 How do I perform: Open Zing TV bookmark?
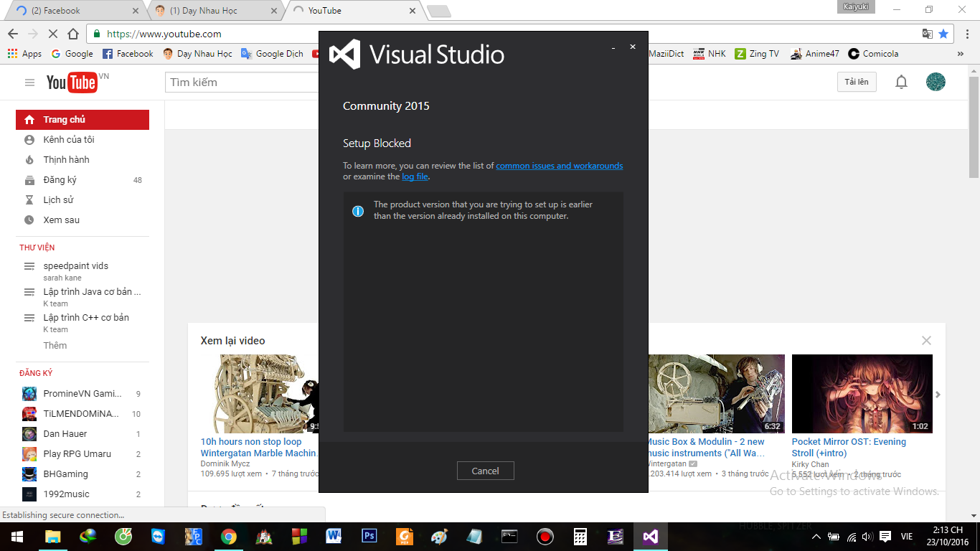coord(757,54)
